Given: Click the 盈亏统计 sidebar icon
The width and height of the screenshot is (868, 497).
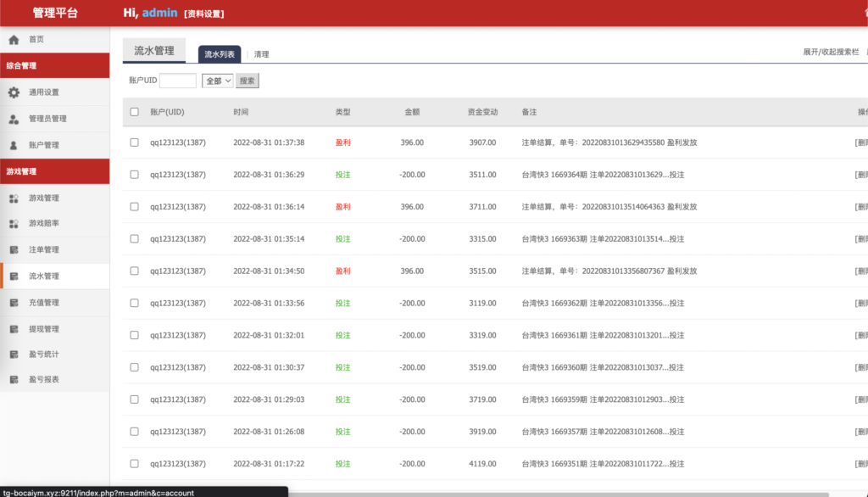Looking at the screenshot, I should pyautogui.click(x=14, y=355).
